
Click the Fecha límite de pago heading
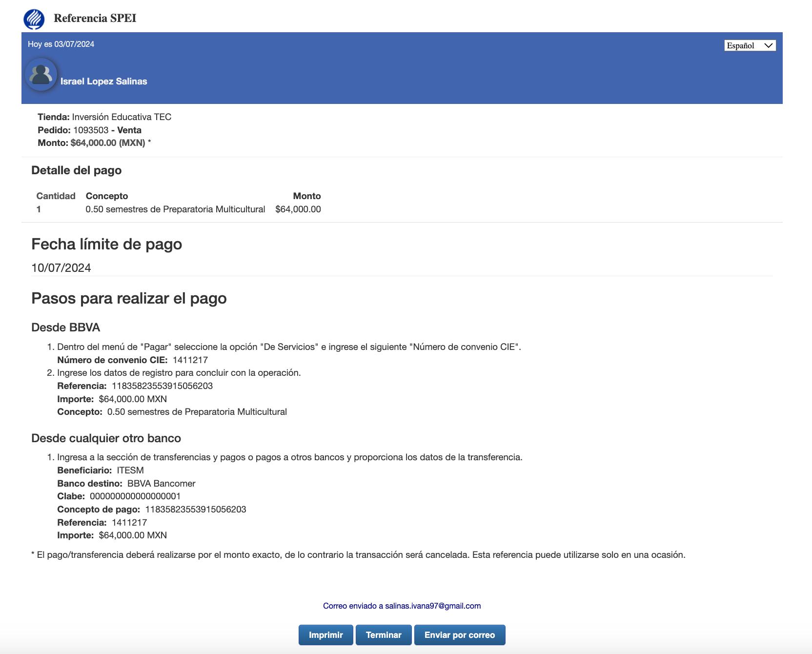point(106,244)
